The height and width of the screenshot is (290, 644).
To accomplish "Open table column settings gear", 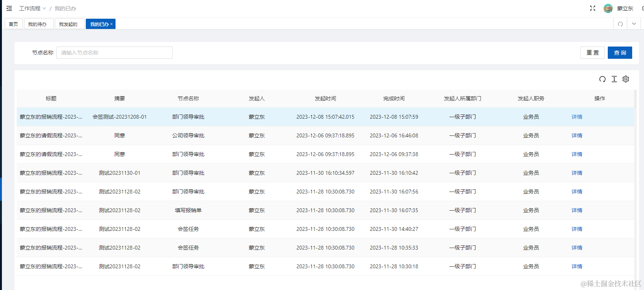I will pos(626,79).
